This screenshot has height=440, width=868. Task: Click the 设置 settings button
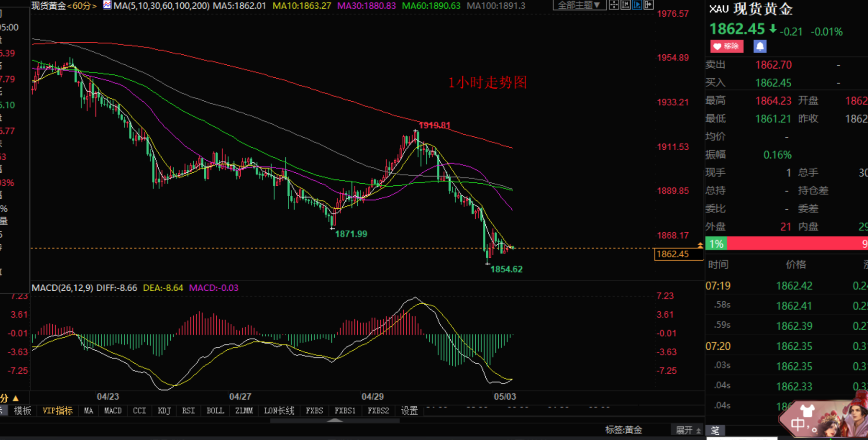pyautogui.click(x=409, y=411)
